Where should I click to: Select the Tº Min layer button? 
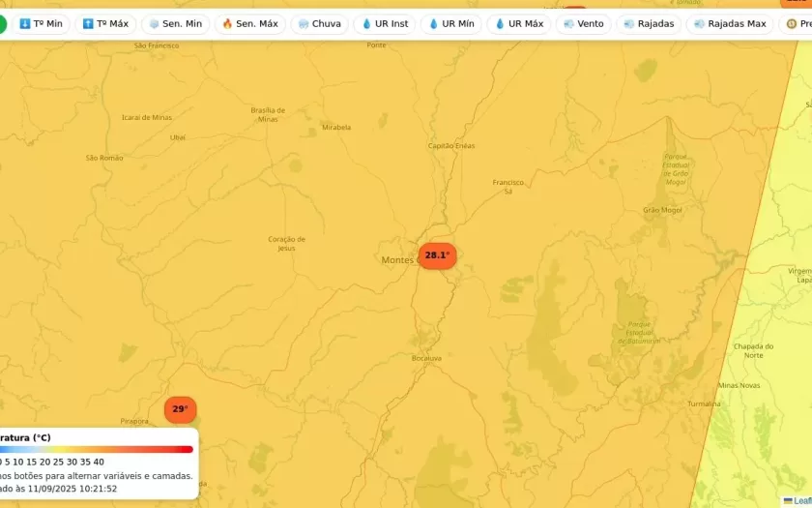[41, 24]
